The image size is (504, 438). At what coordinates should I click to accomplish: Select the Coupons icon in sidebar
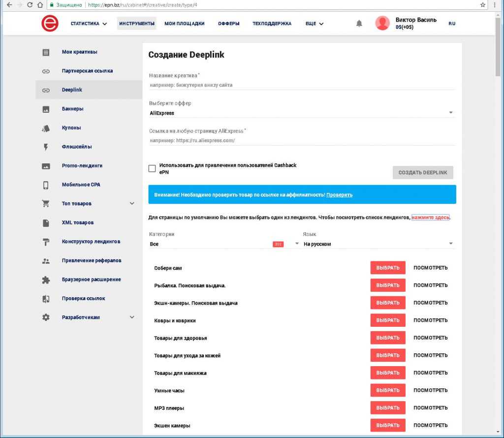coord(46,128)
